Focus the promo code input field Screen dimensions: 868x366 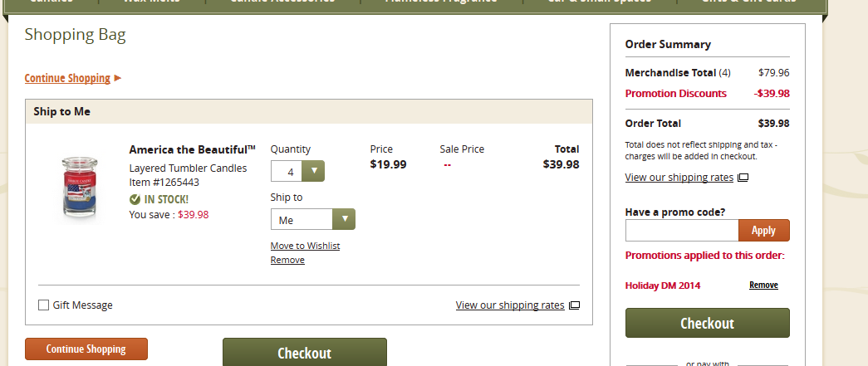tap(682, 231)
